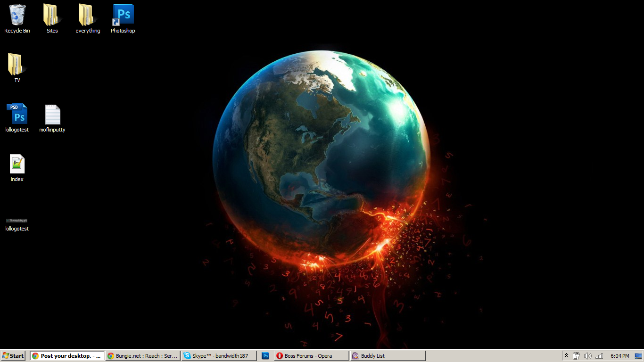Open the Recycle Bin desktop icon
644x362 pixels.
click(x=17, y=16)
